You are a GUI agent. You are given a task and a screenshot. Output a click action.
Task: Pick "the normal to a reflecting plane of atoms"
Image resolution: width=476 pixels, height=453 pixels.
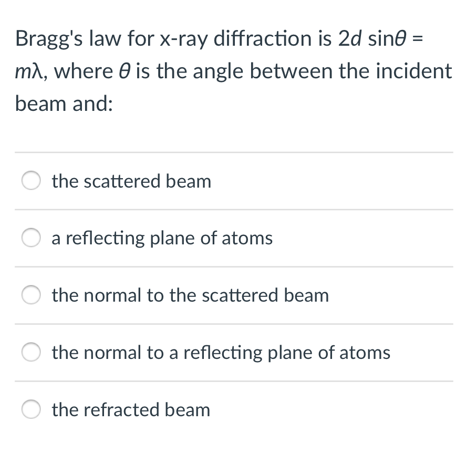tap(31, 352)
